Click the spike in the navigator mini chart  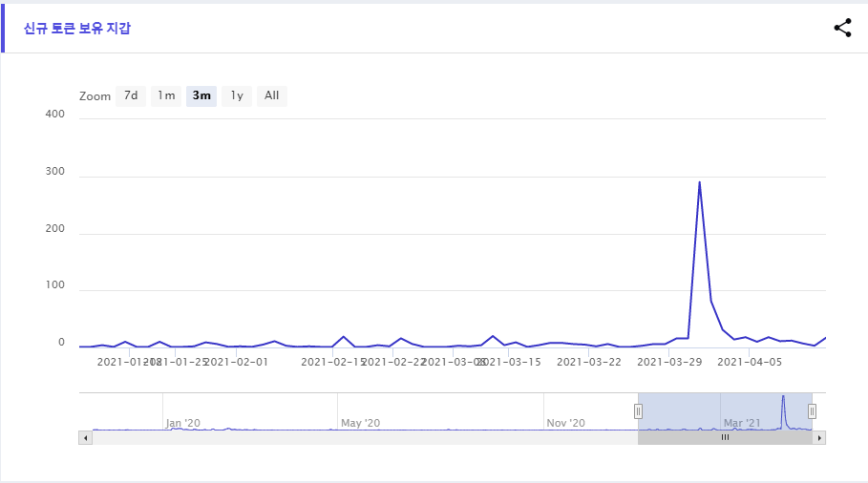(x=783, y=410)
